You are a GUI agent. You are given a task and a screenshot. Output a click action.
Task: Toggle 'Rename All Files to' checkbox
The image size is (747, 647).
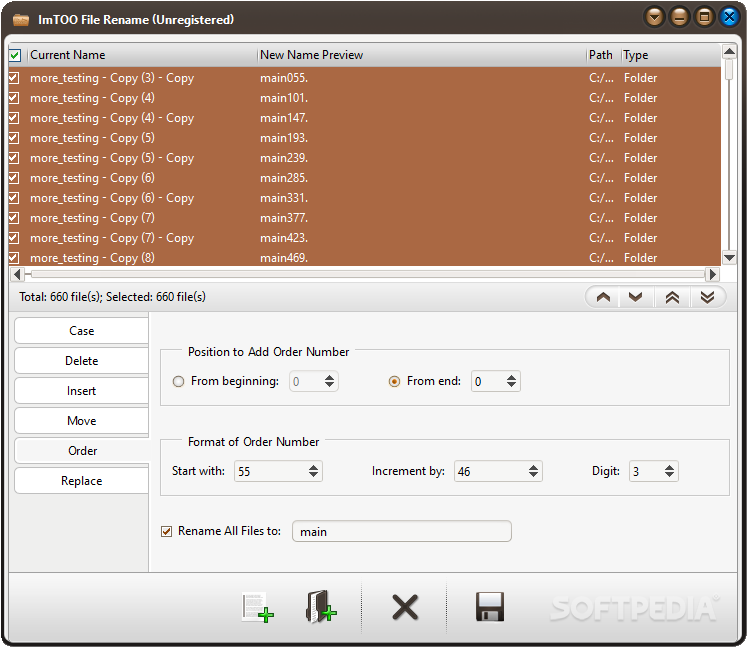pos(166,531)
